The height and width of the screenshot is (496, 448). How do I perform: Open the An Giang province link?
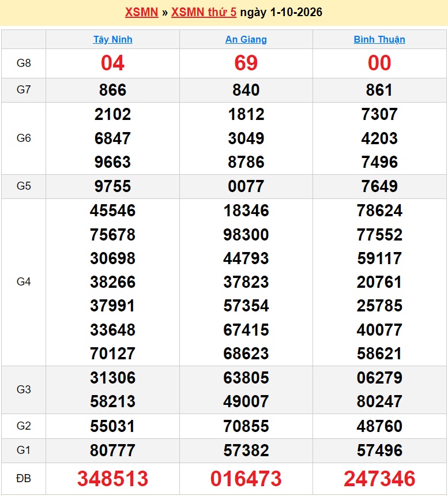pyautogui.click(x=246, y=40)
